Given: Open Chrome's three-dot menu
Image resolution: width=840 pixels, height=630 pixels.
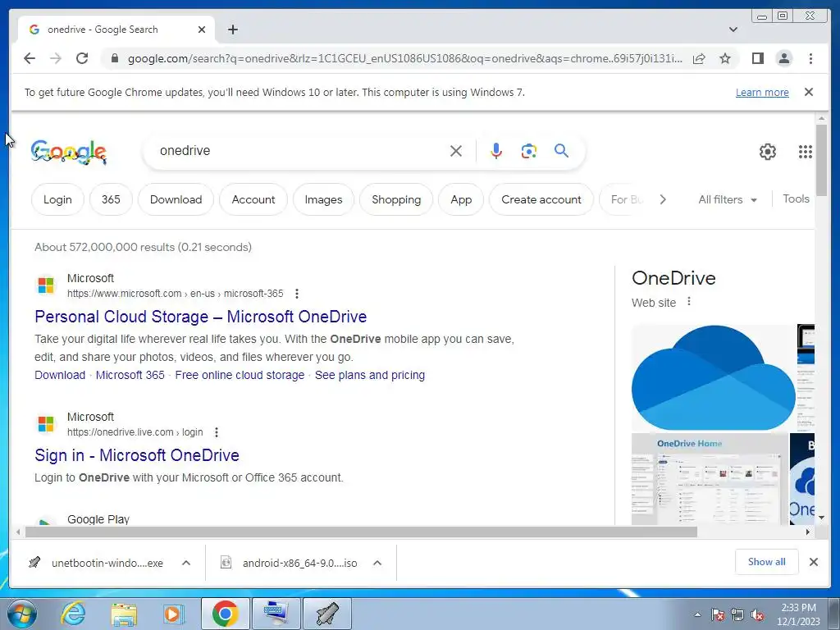Looking at the screenshot, I should pos(810,58).
